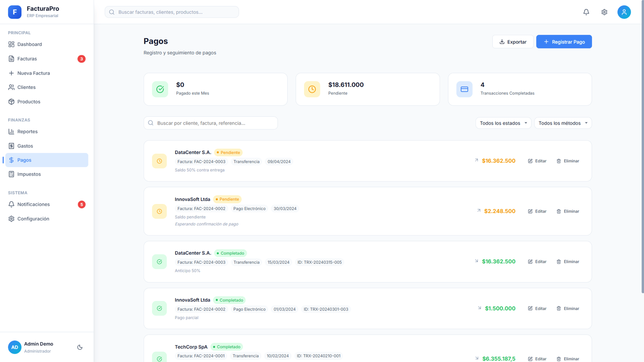Click the FacturaPro logo icon

[15, 12]
